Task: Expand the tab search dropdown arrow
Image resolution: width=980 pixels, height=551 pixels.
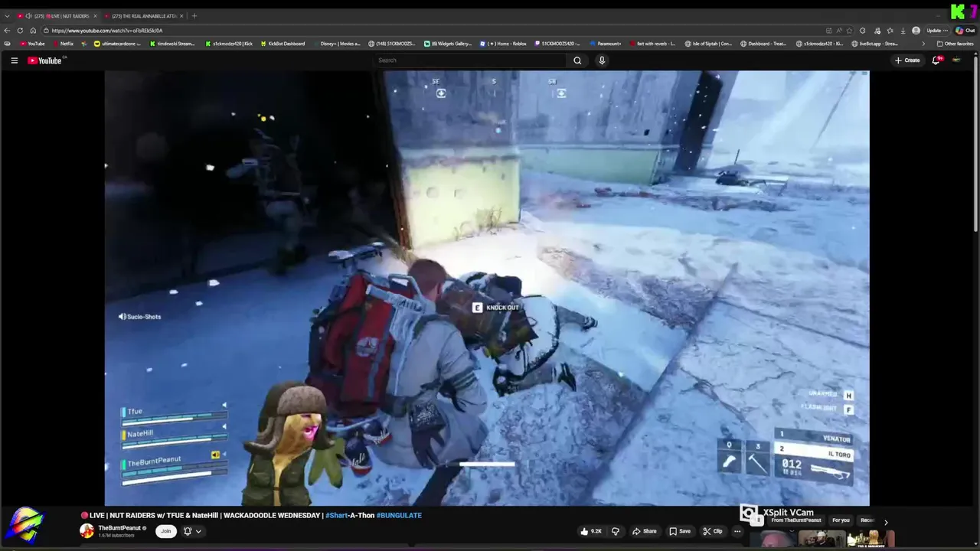Action: coord(7,16)
